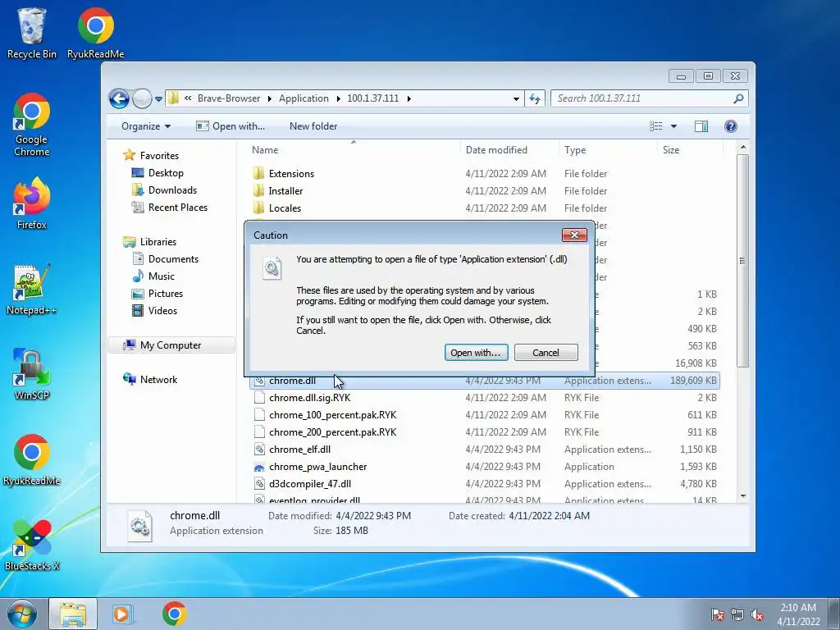Screen dimensions: 840x630
Task: Select My Computer in navigation pane
Action: [171, 345]
